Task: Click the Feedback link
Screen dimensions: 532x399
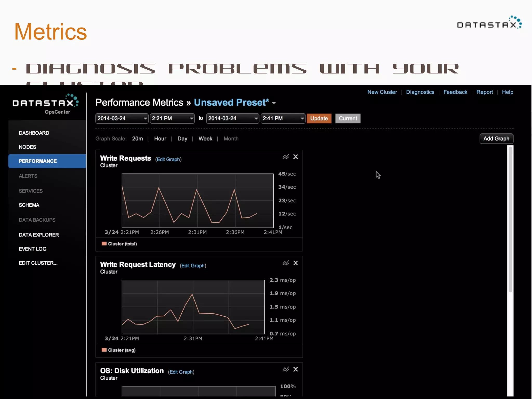Action: pyautogui.click(x=455, y=92)
